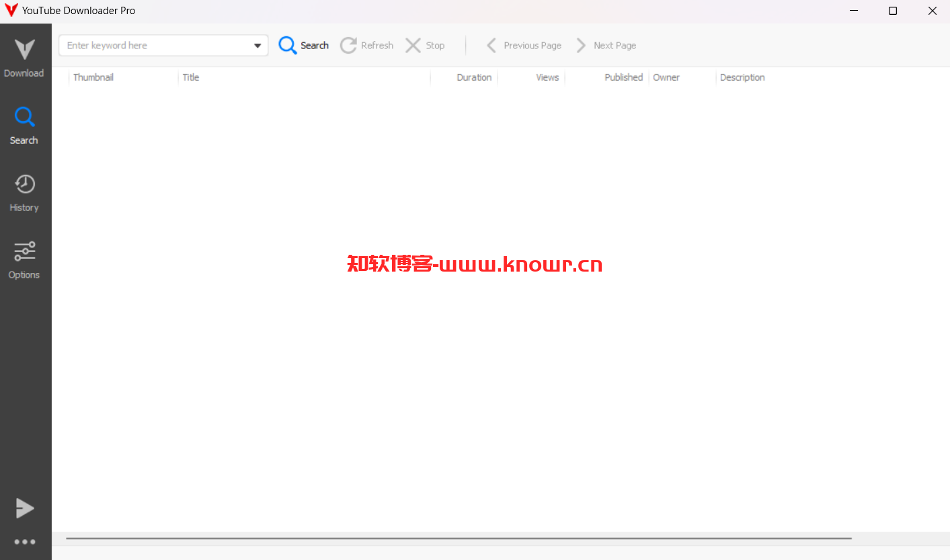This screenshot has width=950, height=560.
Task: Sort results by Title column
Action: [304, 77]
